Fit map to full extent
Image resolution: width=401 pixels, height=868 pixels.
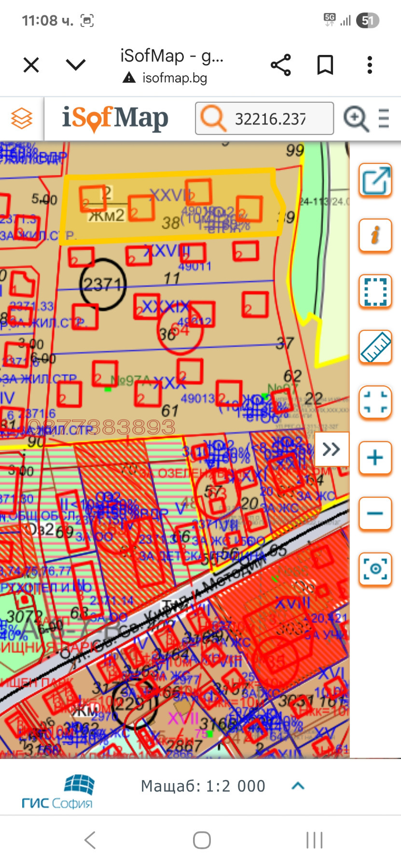click(375, 402)
